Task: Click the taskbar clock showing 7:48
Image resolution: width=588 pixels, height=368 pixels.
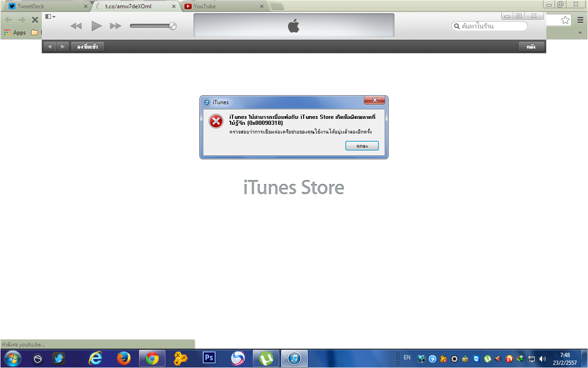Action: click(565, 359)
